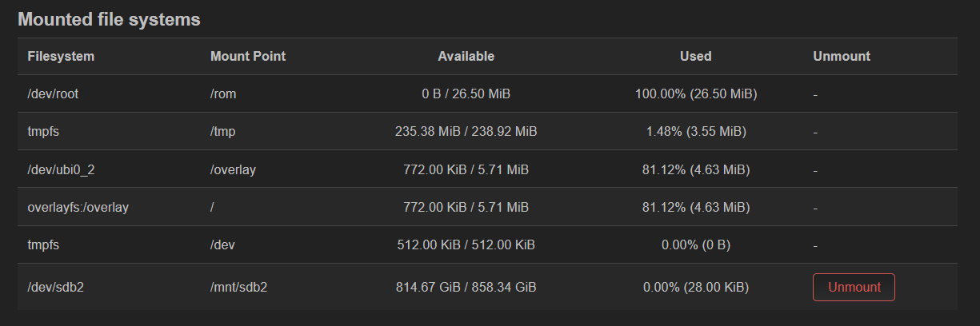Select the Mount Point column header

point(248,56)
